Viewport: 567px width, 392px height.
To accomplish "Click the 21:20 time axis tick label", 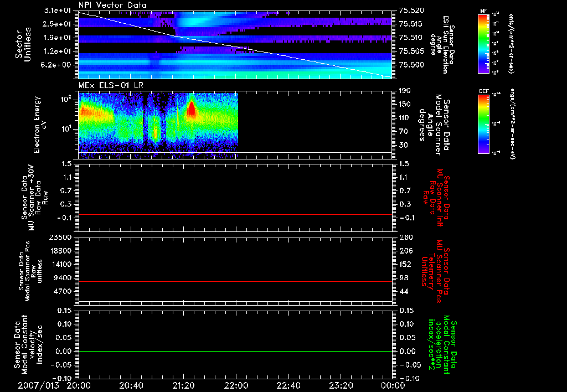I will click(184, 385).
